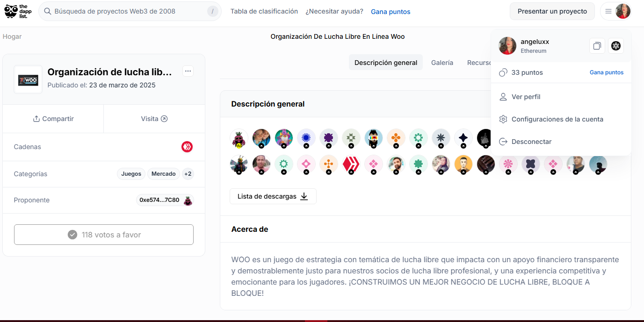Share the project with Compartir
The image size is (644, 322).
53,119
